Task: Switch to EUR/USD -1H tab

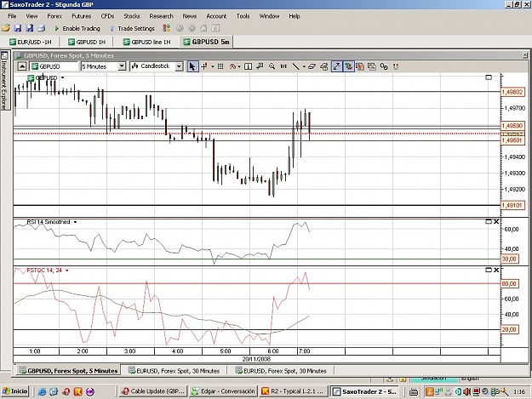Action: click(31, 42)
